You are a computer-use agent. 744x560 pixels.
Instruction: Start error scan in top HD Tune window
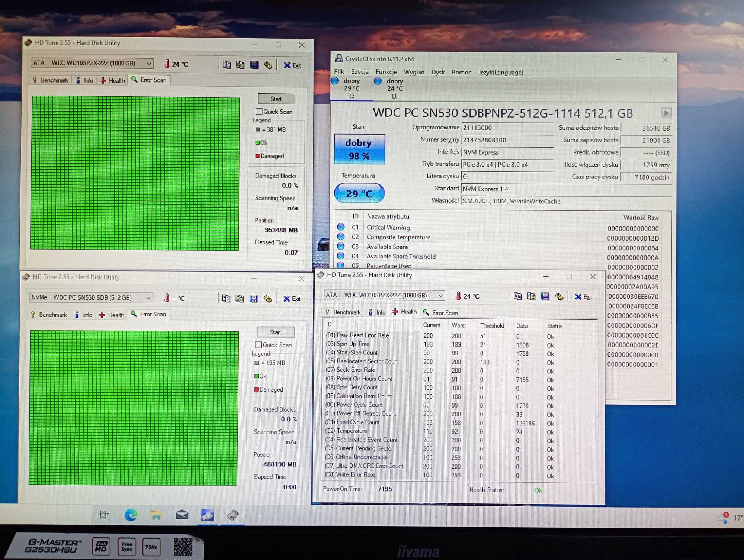(276, 99)
